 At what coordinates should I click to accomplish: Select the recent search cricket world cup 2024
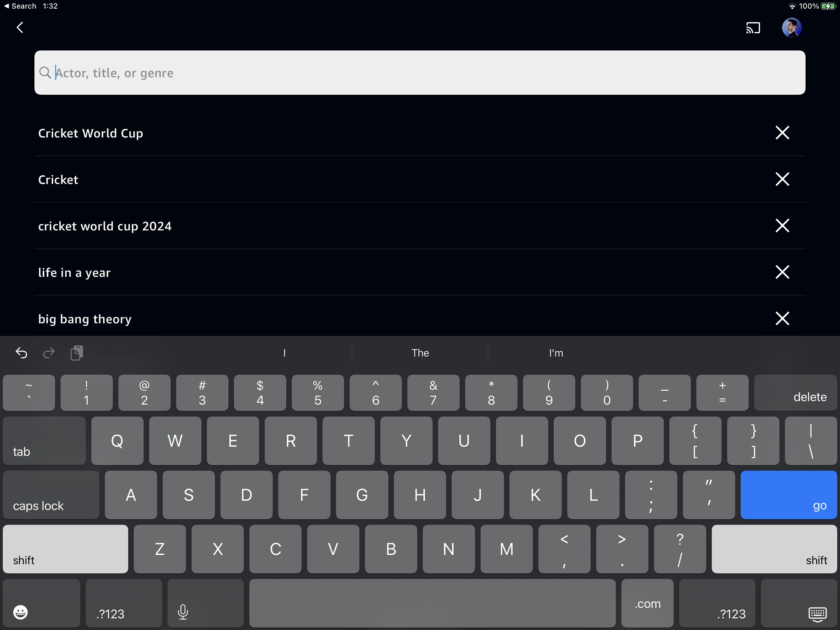[105, 226]
